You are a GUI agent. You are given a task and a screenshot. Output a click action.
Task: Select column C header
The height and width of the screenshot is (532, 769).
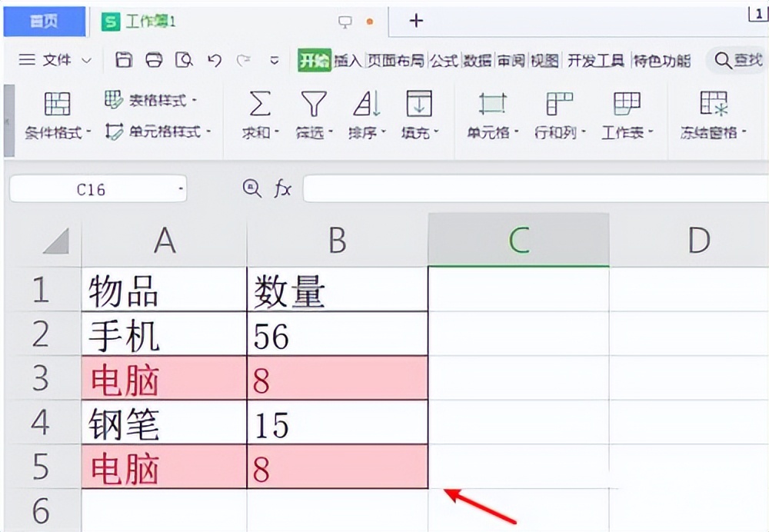[x=519, y=241]
